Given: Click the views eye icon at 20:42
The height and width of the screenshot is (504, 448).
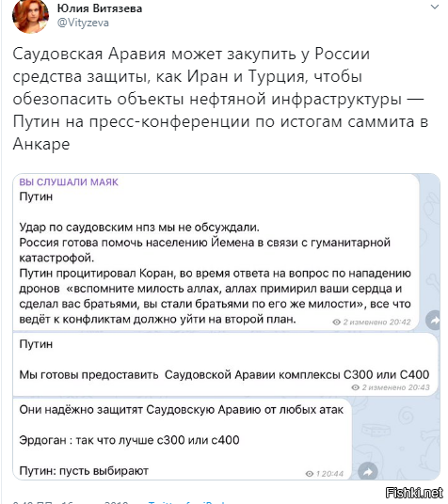Looking at the screenshot, I should 336,323.
